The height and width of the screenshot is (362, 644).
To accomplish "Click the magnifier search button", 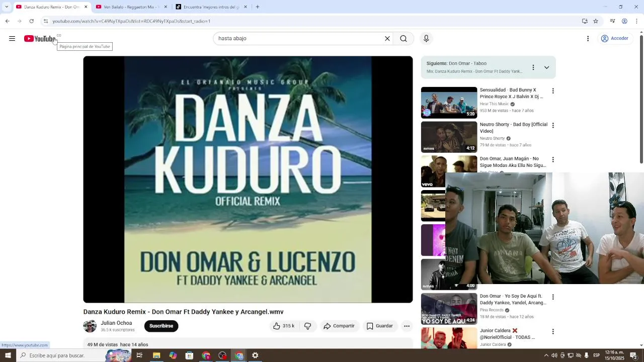I will tap(404, 39).
